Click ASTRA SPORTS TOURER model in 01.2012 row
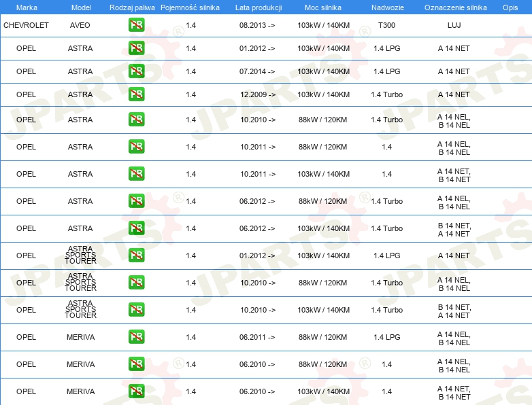 pos(80,255)
